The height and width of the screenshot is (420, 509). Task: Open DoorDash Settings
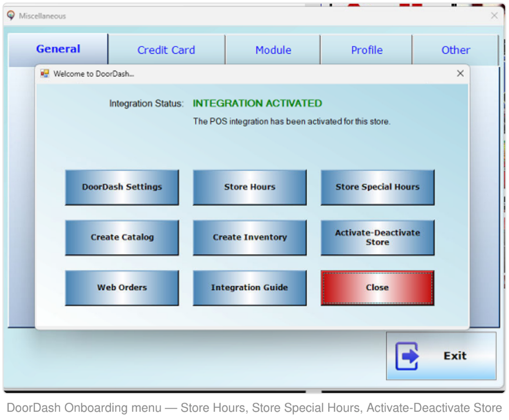coord(122,187)
